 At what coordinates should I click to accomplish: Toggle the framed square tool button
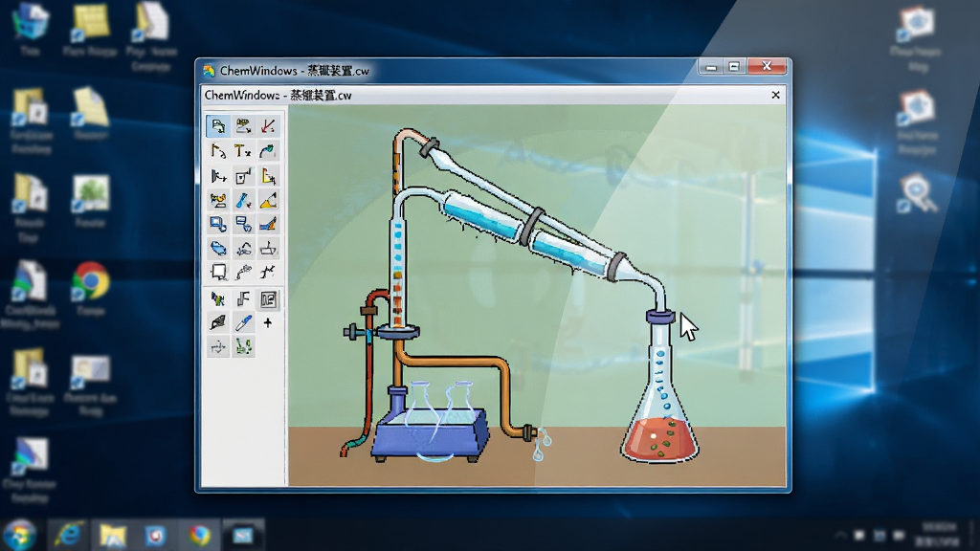click(268, 299)
